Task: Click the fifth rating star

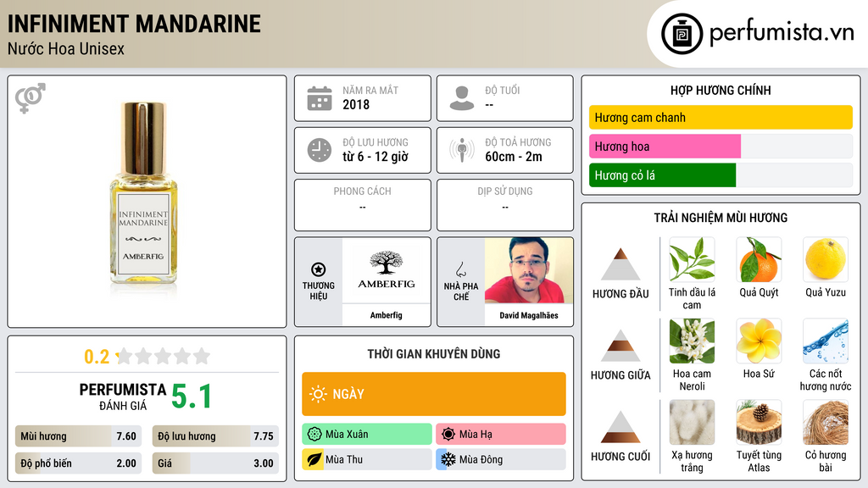Action: (x=202, y=356)
